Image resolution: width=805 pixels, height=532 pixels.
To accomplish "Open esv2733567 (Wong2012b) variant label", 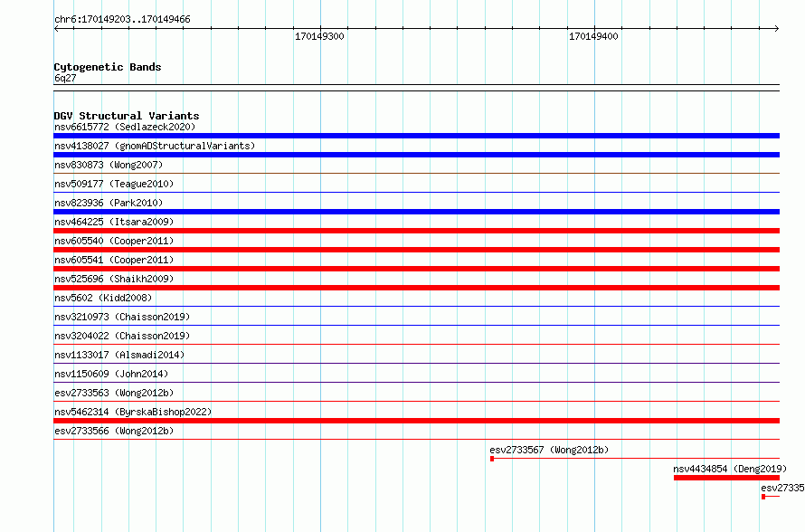I will 549,450.
